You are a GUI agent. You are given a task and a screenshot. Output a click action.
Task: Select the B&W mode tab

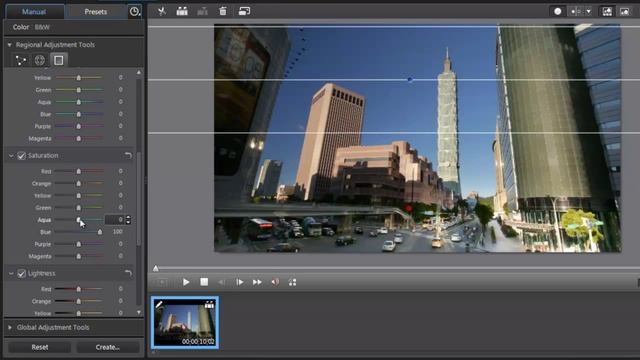click(x=42, y=27)
